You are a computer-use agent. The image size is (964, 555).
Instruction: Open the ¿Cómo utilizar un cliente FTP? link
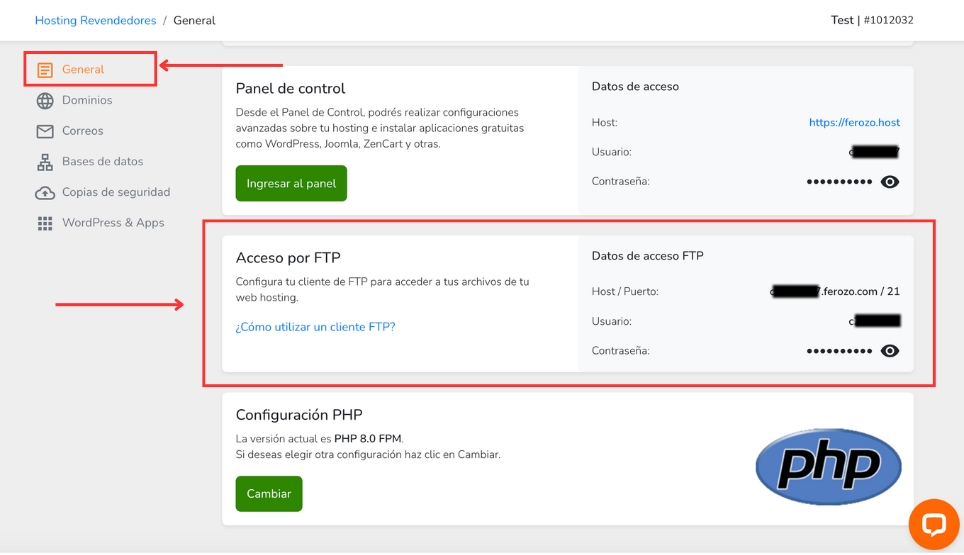315,327
